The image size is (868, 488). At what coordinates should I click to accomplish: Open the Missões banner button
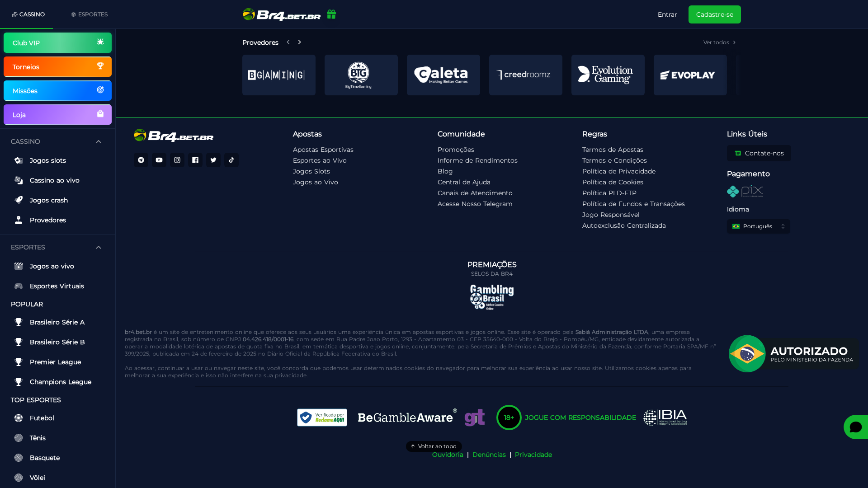click(x=57, y=90)
